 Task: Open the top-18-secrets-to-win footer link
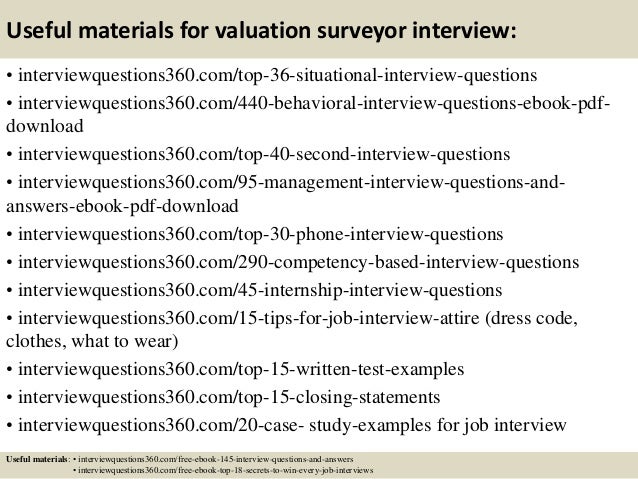click(x=225, y=470)
